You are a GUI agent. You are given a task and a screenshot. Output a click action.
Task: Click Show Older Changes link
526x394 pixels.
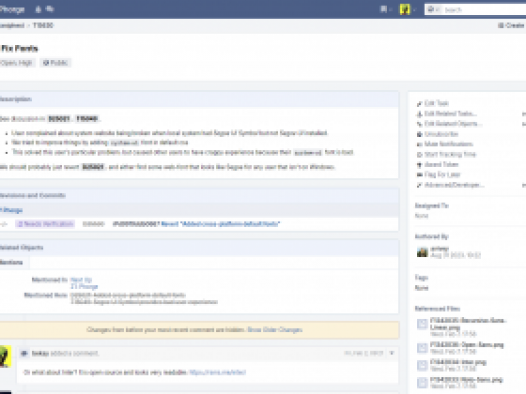275,330
